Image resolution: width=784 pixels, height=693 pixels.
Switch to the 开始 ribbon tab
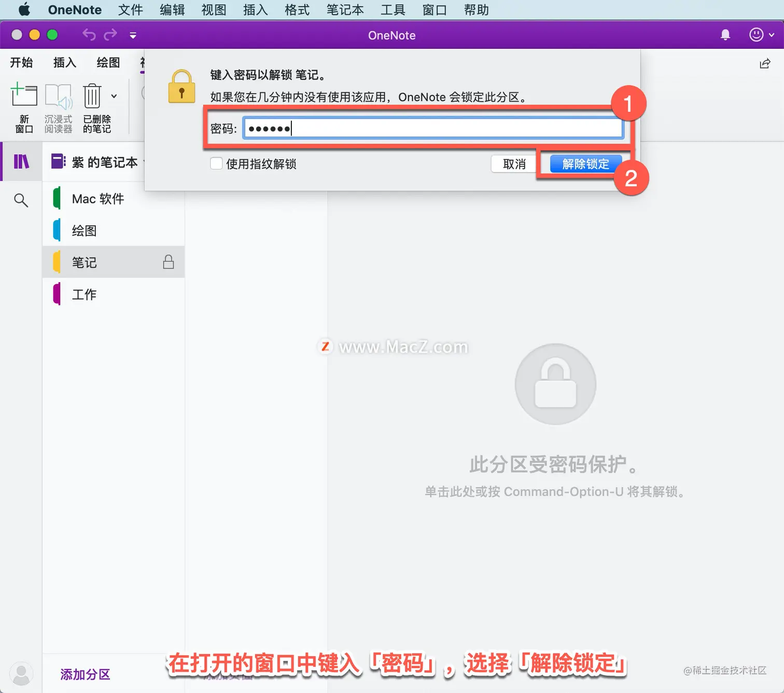[x=21, y=63]
